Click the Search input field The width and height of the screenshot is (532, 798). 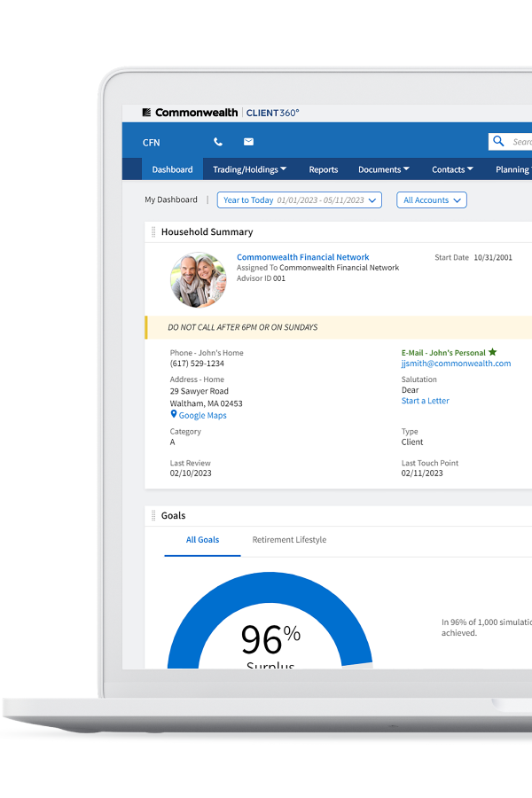pyautogui.click(x=510, y=142)
